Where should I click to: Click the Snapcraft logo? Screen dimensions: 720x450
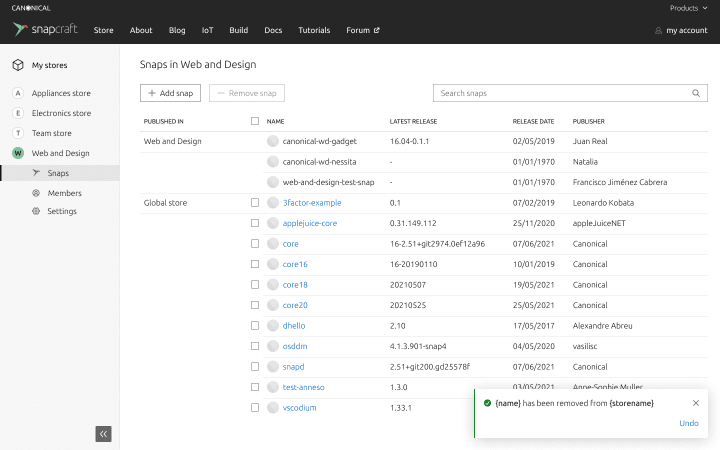coord(45,29)
